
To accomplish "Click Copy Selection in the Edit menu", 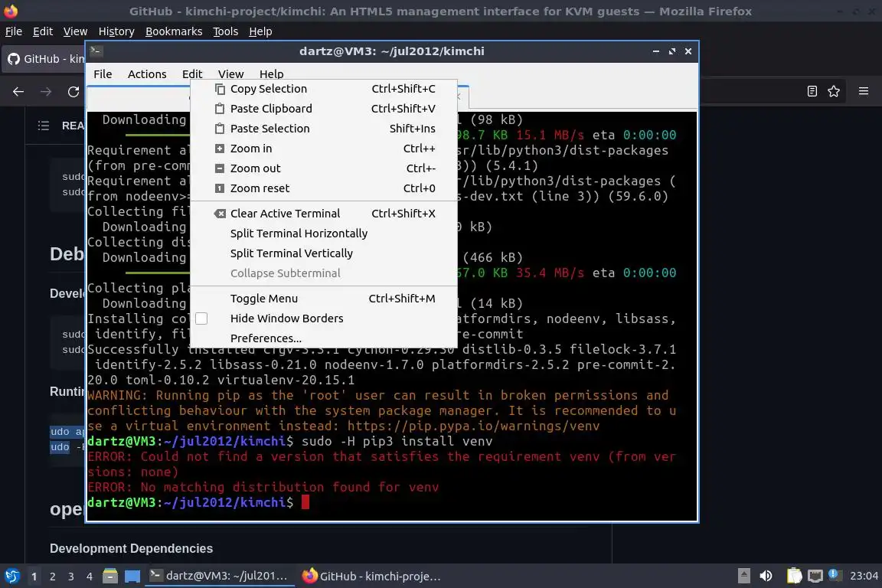I will 325,89.
